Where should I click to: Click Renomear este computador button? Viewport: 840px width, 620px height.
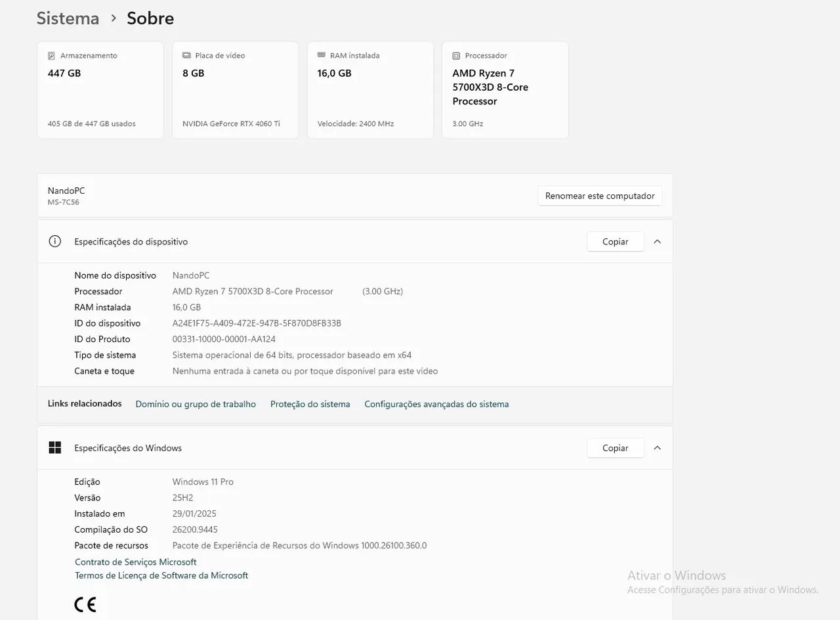(x=600, y=196)
